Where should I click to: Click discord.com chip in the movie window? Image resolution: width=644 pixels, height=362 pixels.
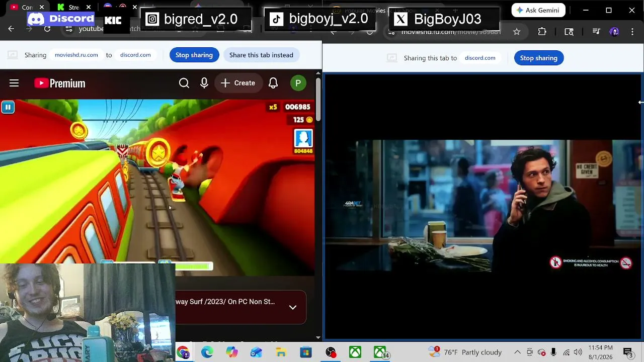[x=480, y=58]
